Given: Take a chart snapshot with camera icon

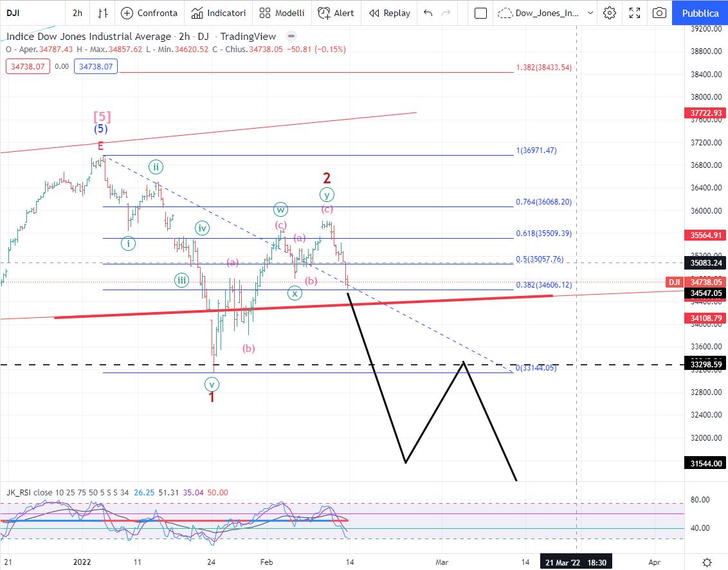Looking at the screenshot, I should pos(659,13).
